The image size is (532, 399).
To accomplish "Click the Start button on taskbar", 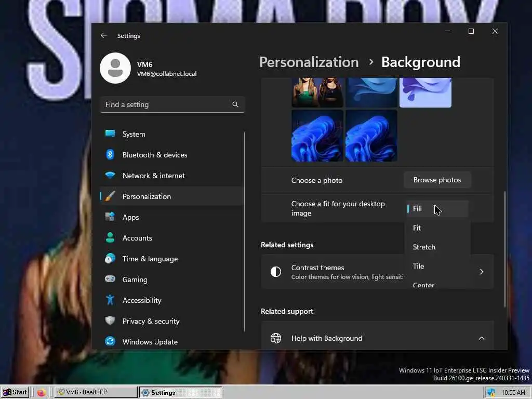I will click(x=15, y=392).
